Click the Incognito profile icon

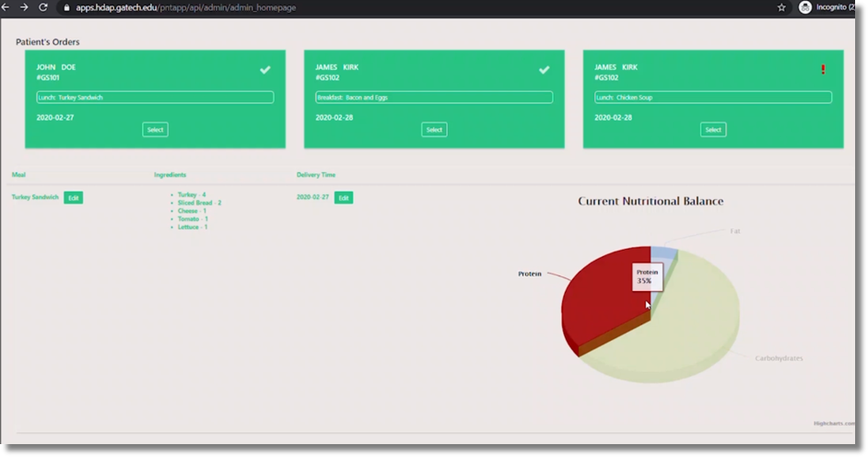(805, 7)
